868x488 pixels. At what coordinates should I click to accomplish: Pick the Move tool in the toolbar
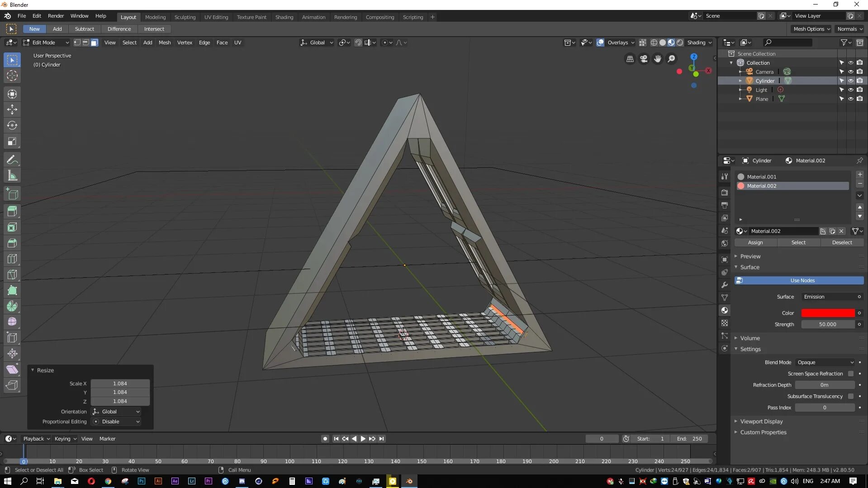point(12,109)
